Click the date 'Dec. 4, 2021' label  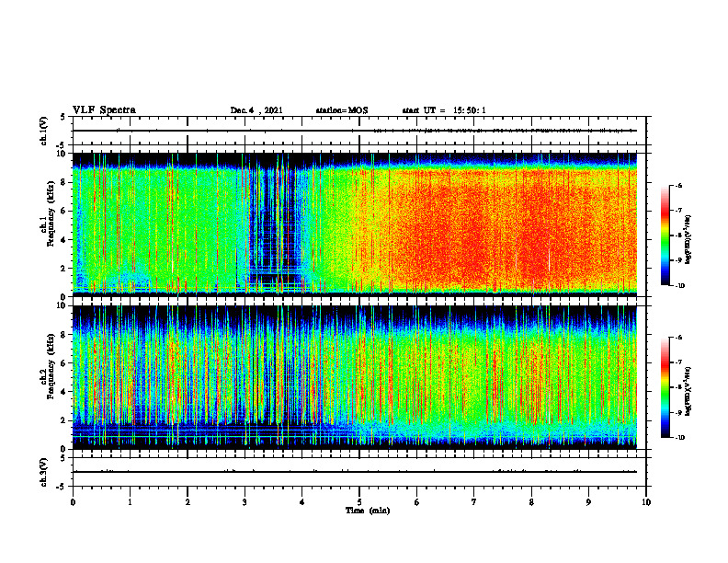(256, 110)
